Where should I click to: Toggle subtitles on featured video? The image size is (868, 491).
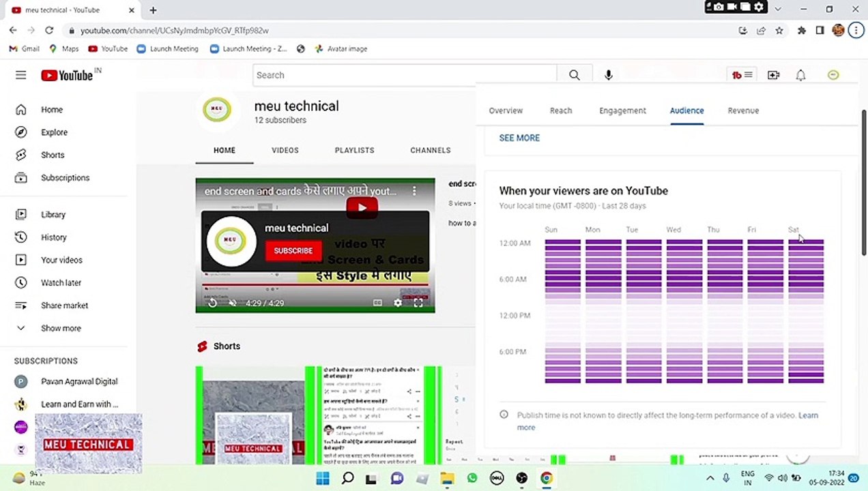(377, 303)
